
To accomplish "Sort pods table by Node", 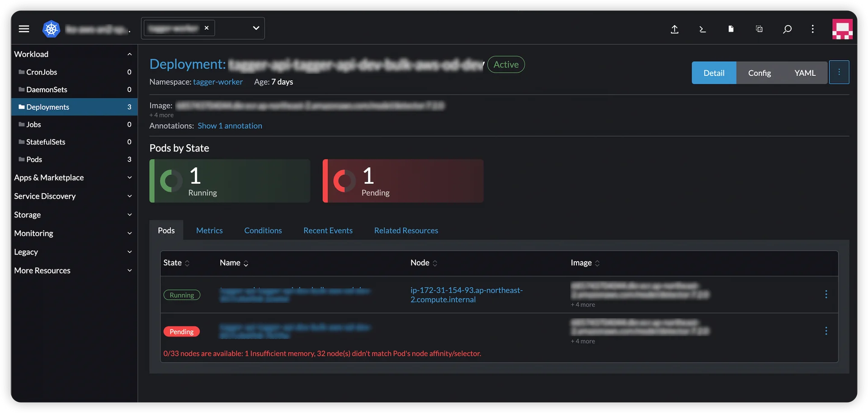I will (424, 263).
